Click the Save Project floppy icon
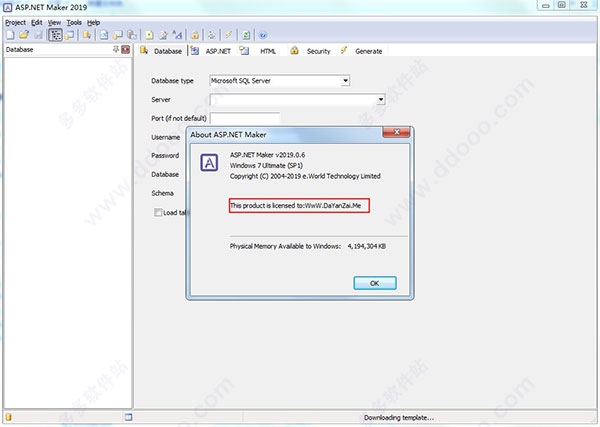Image resolution: width=600 pixels, height=427 pixels. point(38,35)
